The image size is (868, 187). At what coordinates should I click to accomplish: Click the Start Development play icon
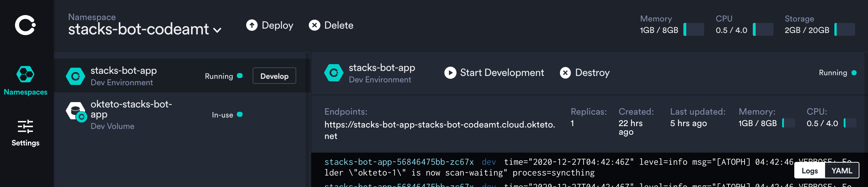coord(450,73)
